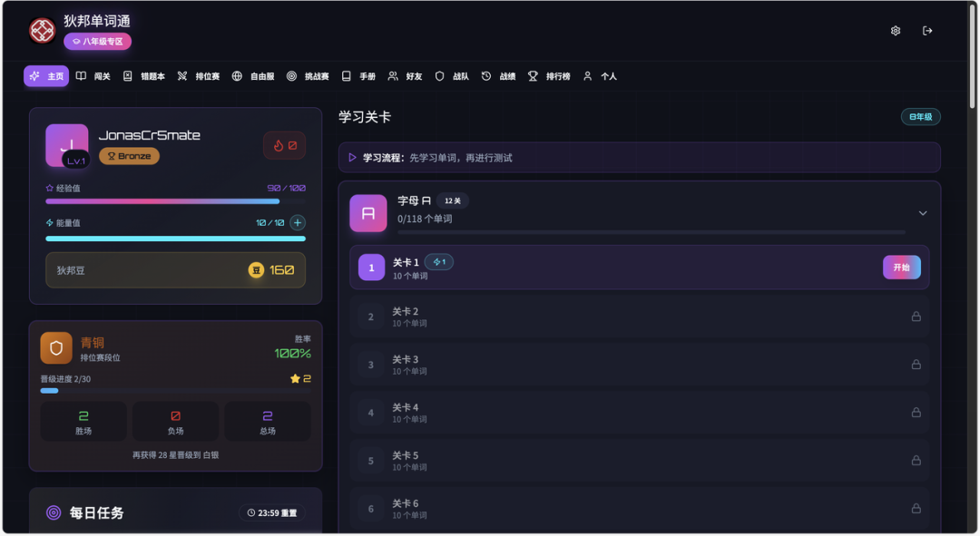This screenshot has width=980, height=536.
Task: Open the 挑战赛 tab
Action: click(x=308, y=76)
